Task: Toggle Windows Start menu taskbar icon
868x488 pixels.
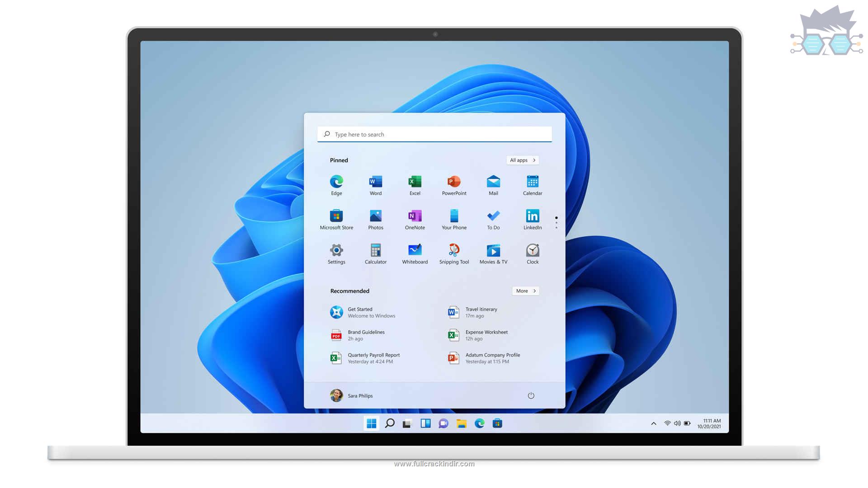Action: [370, 423]
